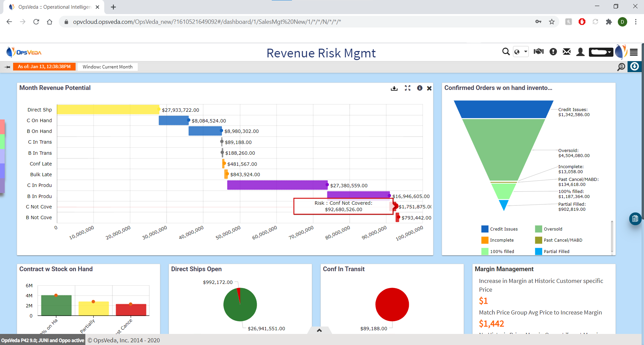Expand the bottom panel up-chevron
Viewport: 644px width, 345px height.
319,331
